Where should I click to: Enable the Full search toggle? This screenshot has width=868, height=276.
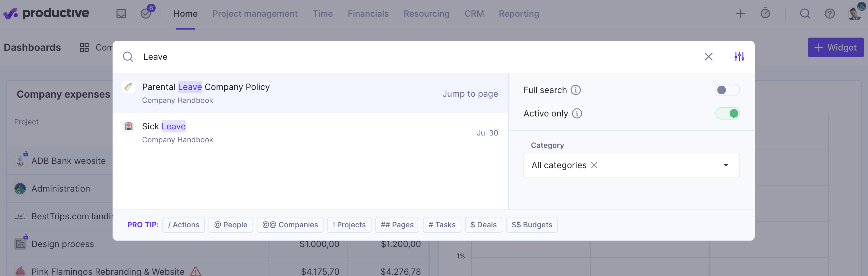coord(727,90)
